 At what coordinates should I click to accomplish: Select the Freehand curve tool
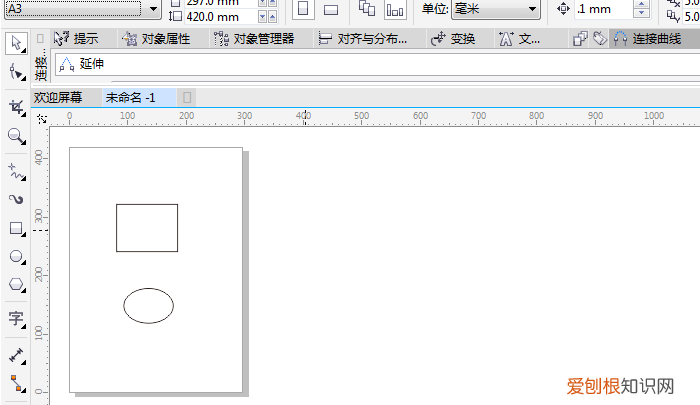(x=16, y=171)
